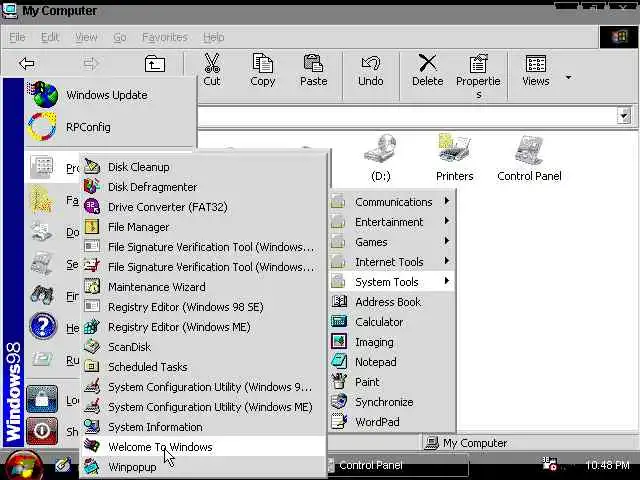The width and height of the screenshot is (640, 480).
Task: Go back with the Back arrow
Action: pyautogui.click(x=27, y=63)
